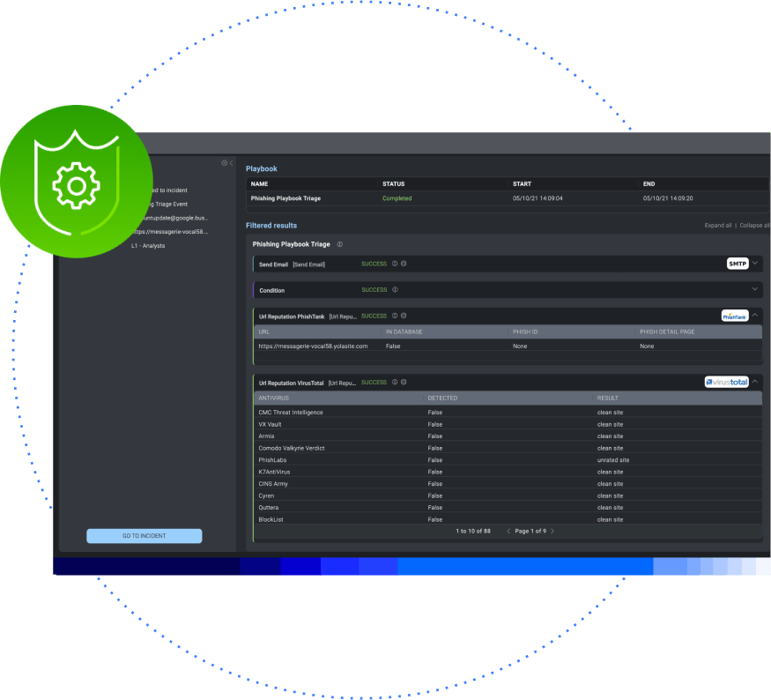This screenshot has height=700, width=771.
Task: Click Expand all link
Action: coord(718,226)
